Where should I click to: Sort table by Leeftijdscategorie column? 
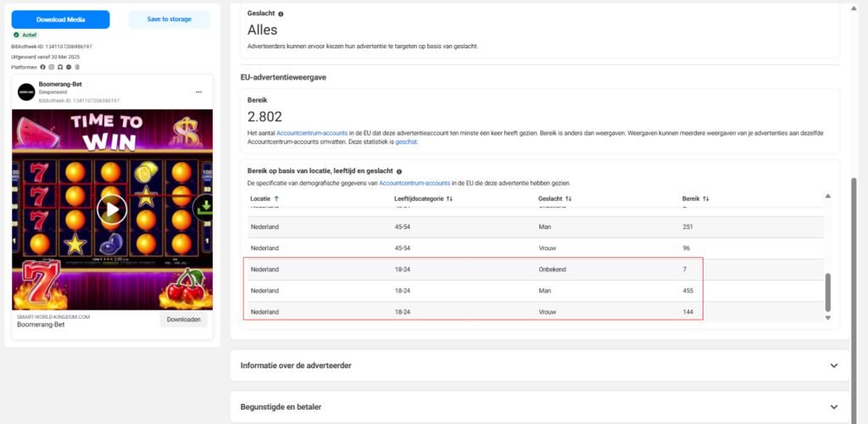click(x=423, y=198)
